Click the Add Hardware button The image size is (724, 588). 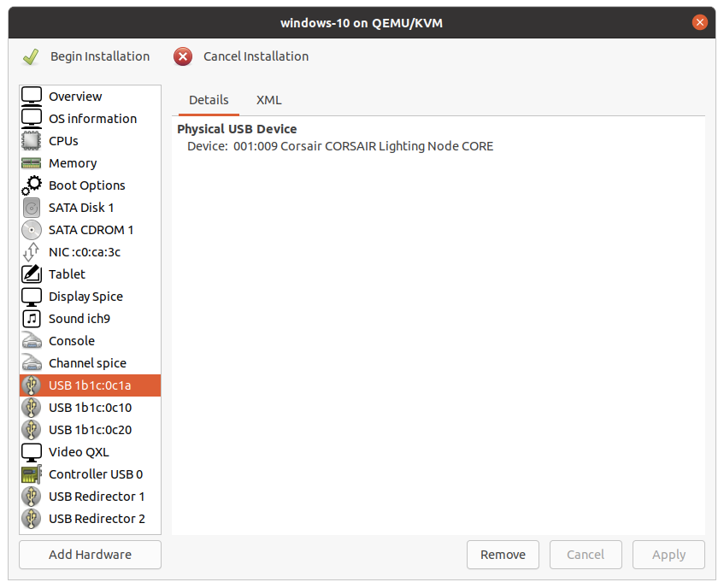pyautogui.click(x=90, y=555)
